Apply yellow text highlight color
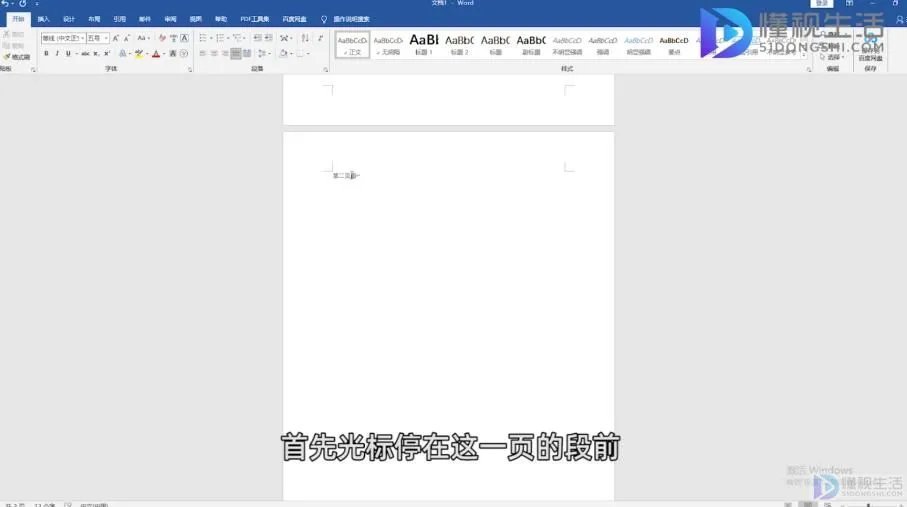907x507 pixels. pos(139,53)
